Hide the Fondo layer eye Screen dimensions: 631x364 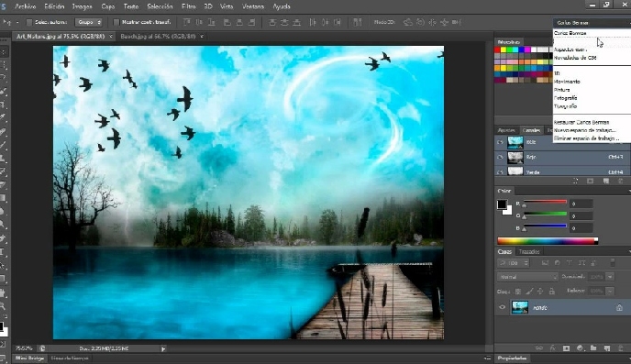(502, 307)
